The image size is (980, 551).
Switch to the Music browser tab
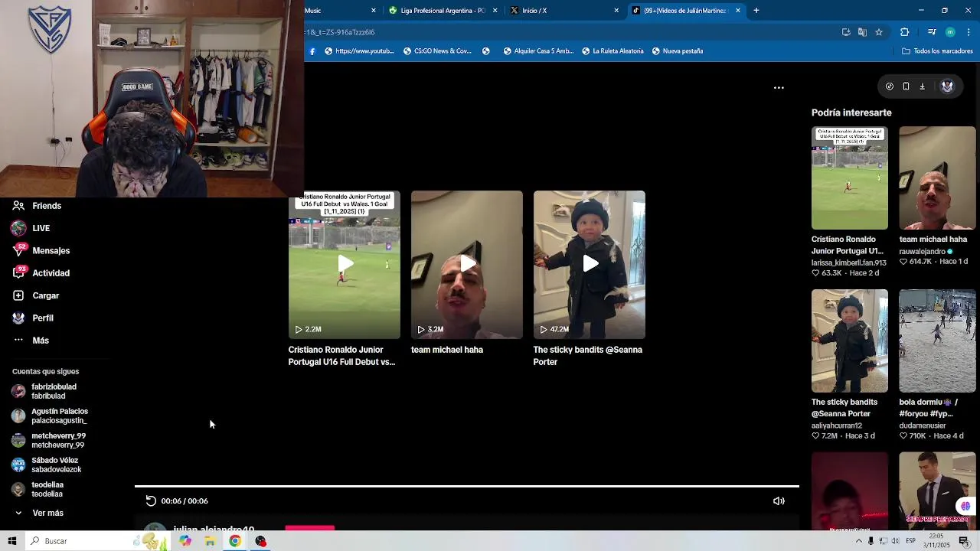(341, 11)
